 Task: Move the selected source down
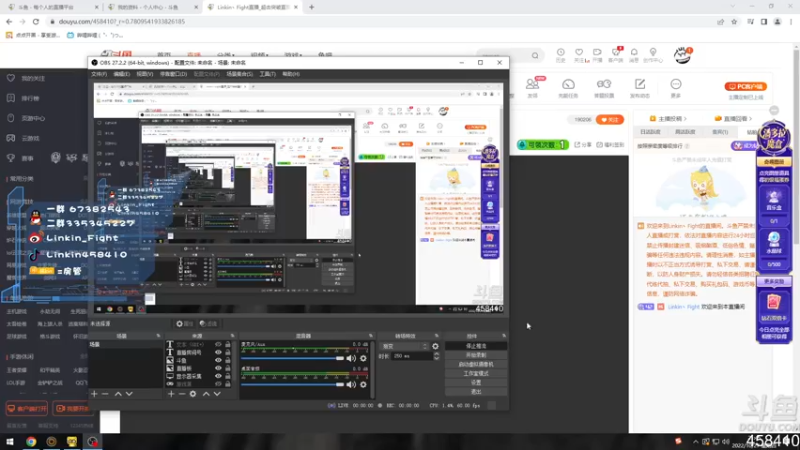coord(217,394)
